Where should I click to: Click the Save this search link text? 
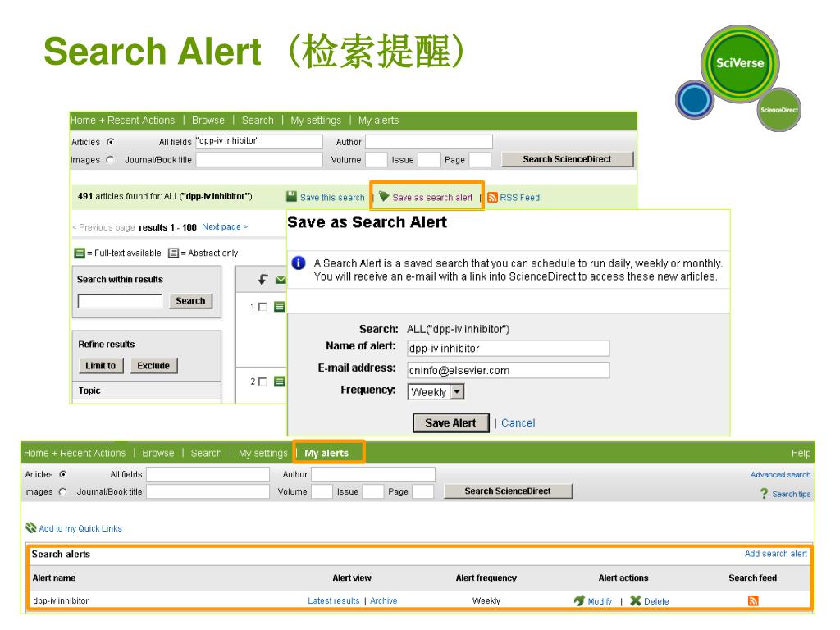332,197
